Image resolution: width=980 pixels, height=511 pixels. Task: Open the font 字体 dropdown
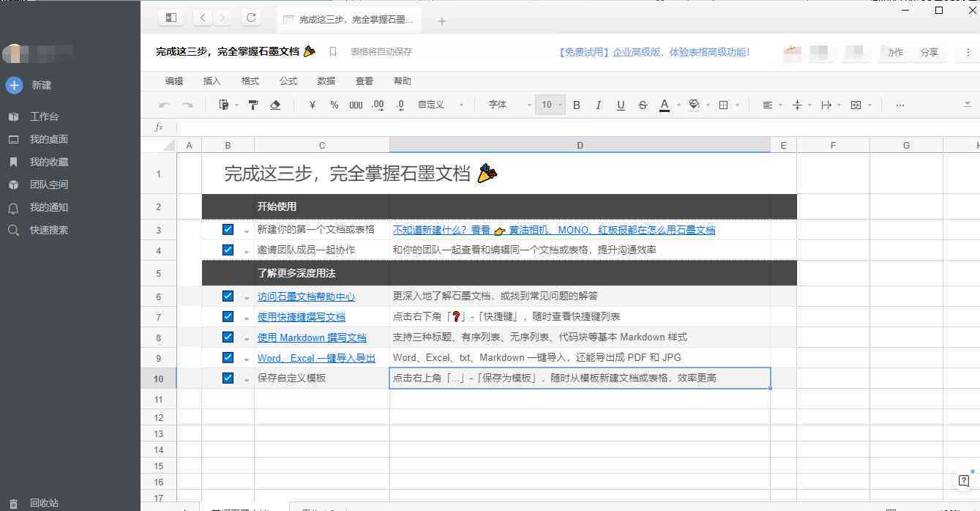[509, 105]
